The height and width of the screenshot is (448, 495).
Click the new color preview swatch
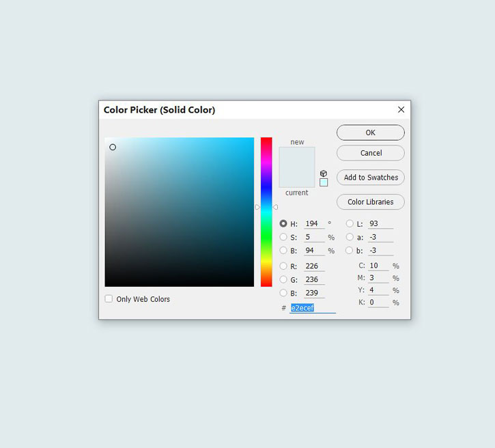tap(297, 157)
